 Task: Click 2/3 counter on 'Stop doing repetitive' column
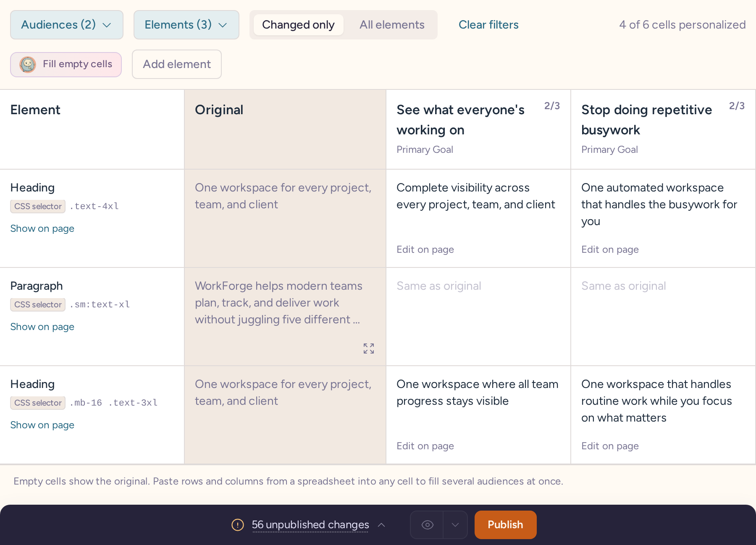tap(737, 106)
